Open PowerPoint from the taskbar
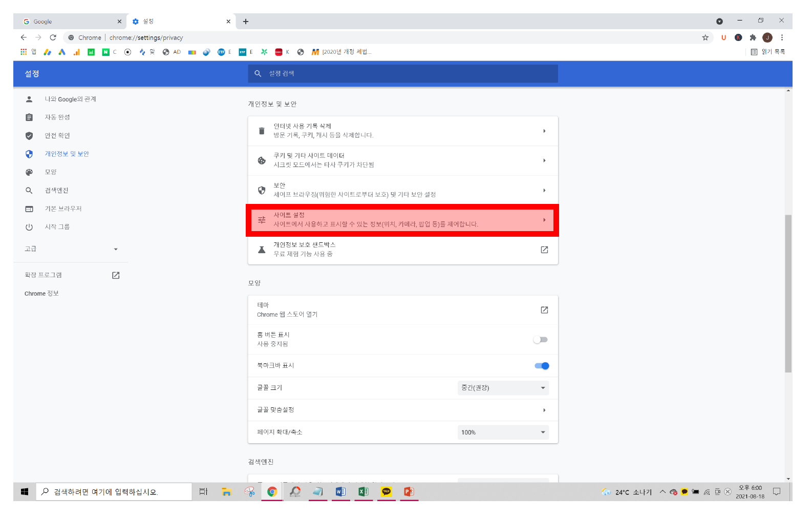Viewport: 812px width, 517px height. pyautogui.click(x=409, y=492)
